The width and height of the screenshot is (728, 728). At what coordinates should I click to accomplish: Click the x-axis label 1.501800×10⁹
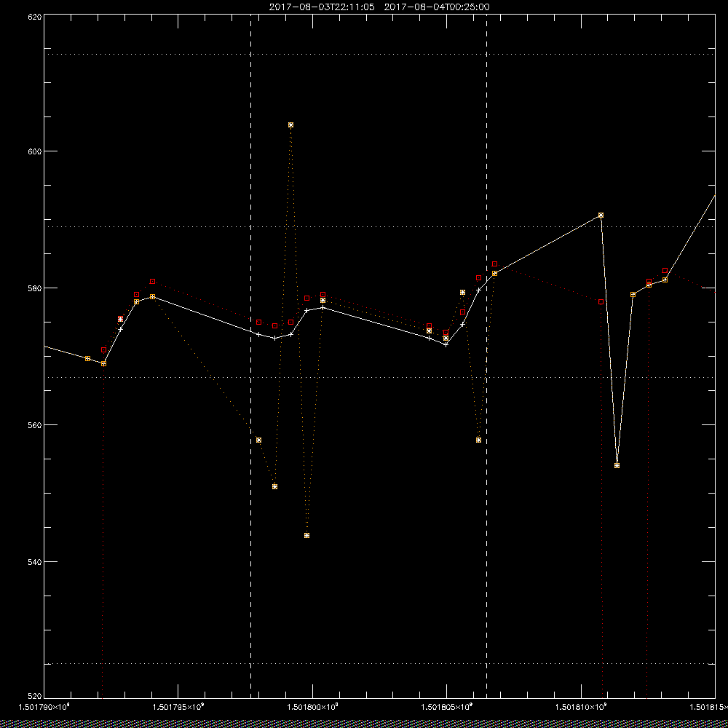tap(312, 707)
